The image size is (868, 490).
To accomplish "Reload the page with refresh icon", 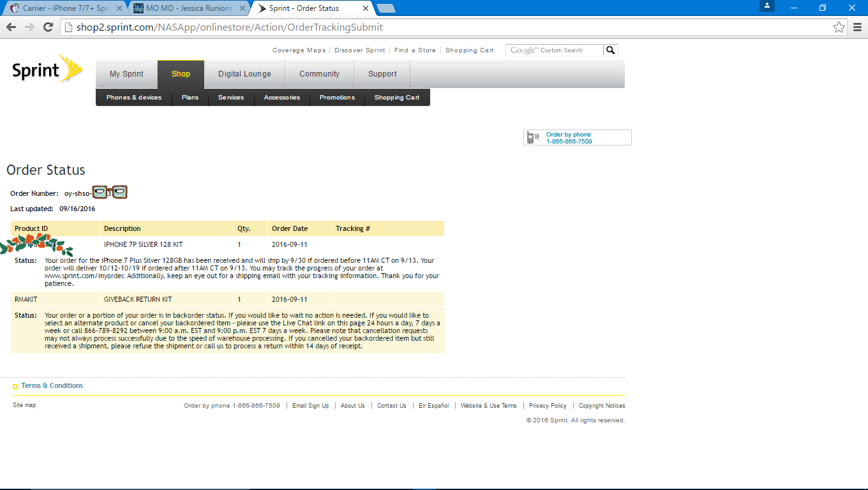I will tap(48, 27).
